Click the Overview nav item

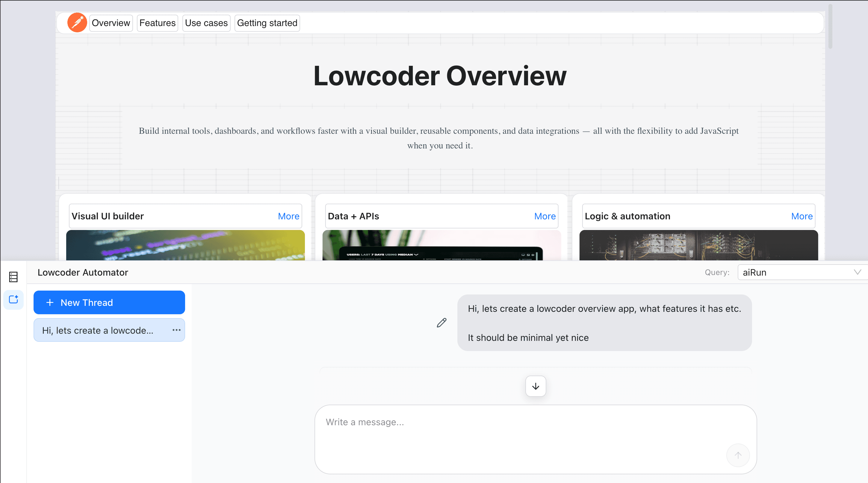pos(111,23)
